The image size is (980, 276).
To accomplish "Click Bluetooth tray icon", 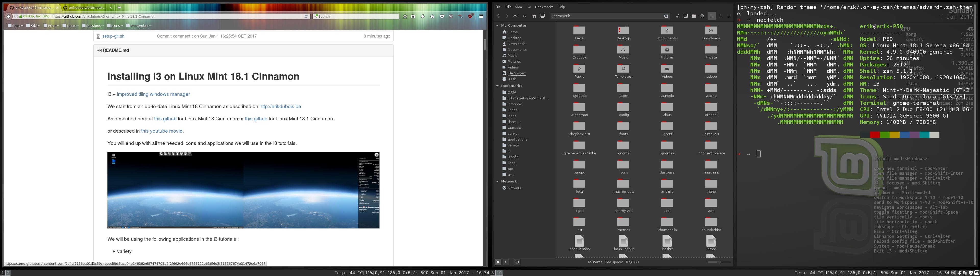I will [959, 273].
